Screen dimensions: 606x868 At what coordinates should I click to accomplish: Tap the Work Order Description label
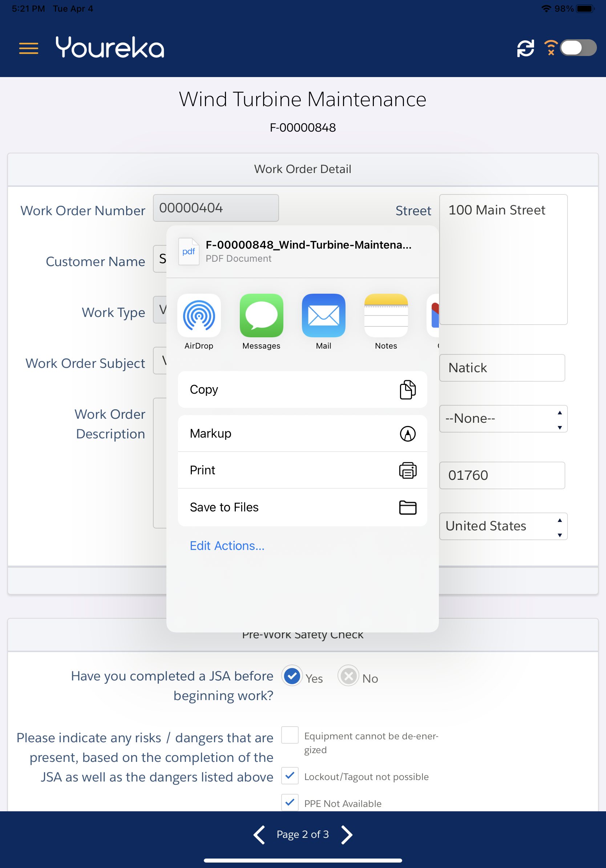click(x=110, y=424)
